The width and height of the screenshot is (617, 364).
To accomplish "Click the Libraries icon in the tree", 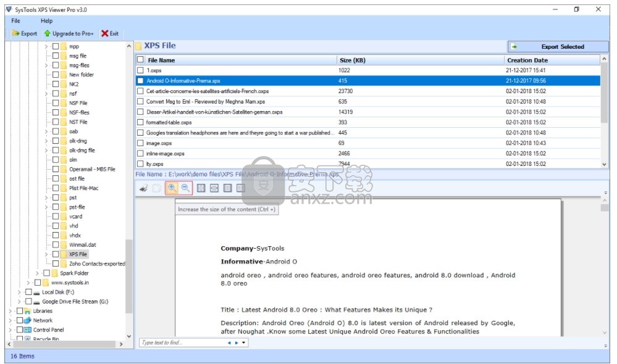I will tap(28, 311).
